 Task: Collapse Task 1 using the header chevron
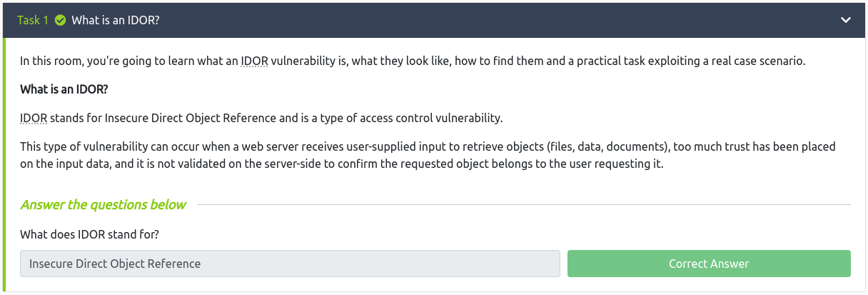point(846,20)
